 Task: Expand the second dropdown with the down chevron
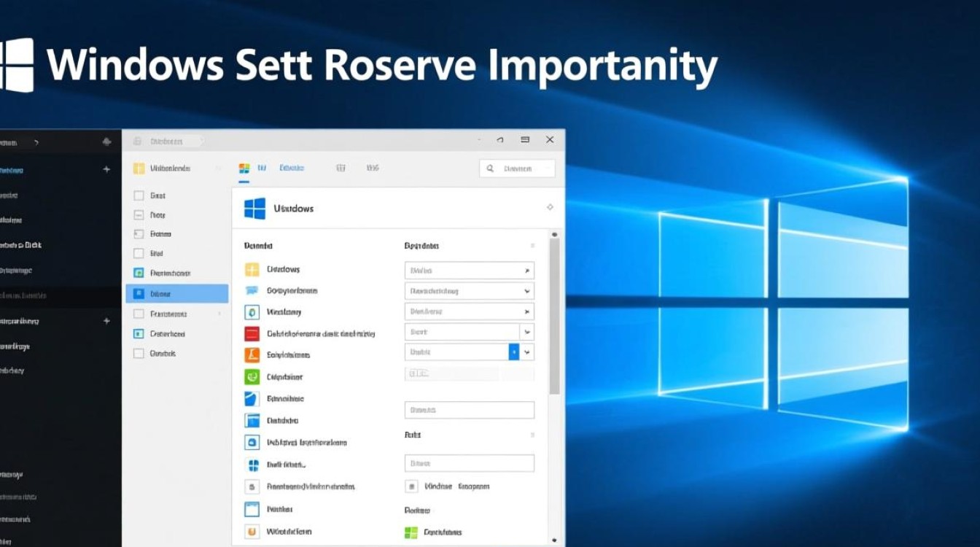pos(527,291)
